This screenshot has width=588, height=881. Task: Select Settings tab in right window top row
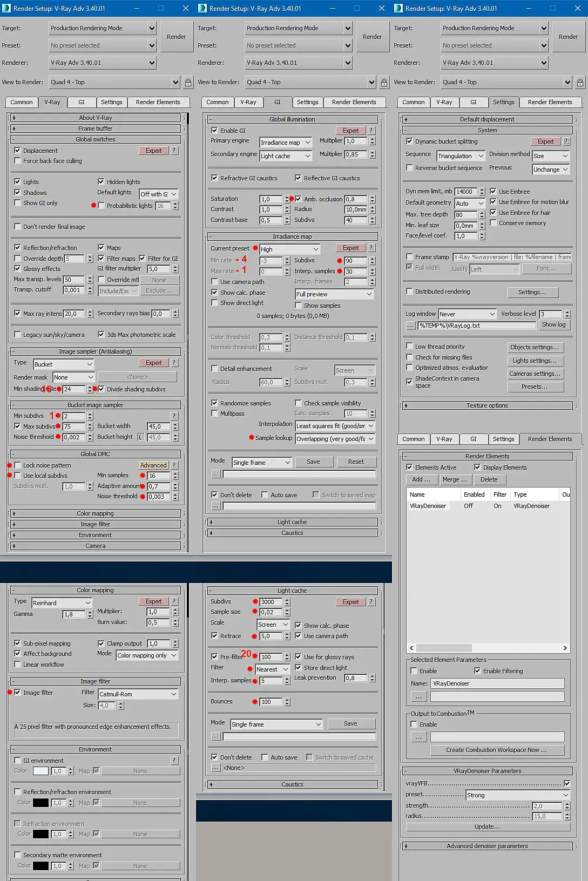[503, 102]
